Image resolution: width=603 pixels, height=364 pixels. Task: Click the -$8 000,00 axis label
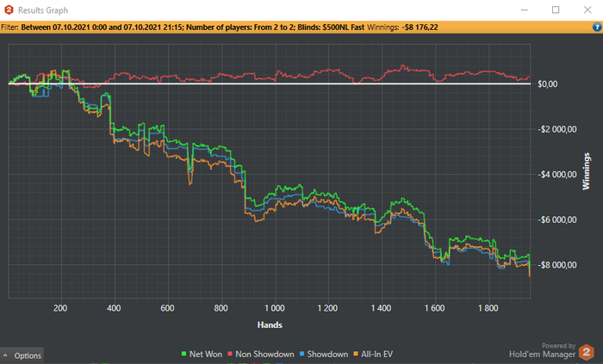[x=557, y=265]
